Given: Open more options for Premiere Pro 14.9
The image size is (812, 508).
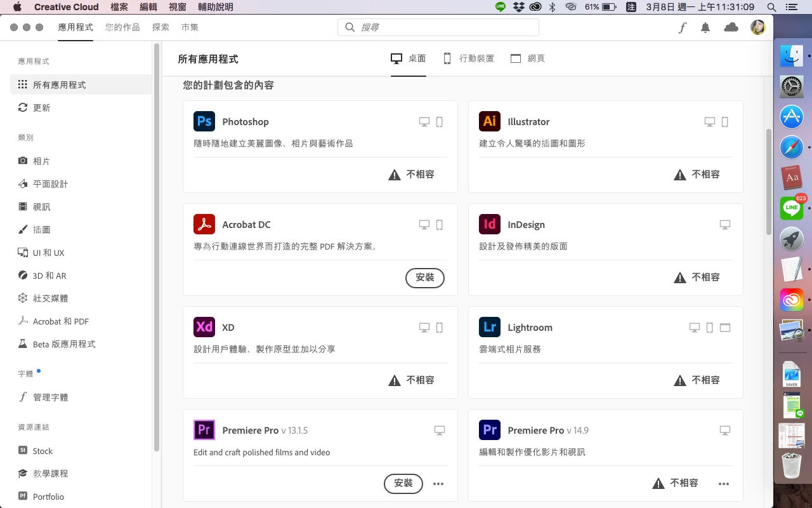Looking at the screenshot, I should (724, 484).
